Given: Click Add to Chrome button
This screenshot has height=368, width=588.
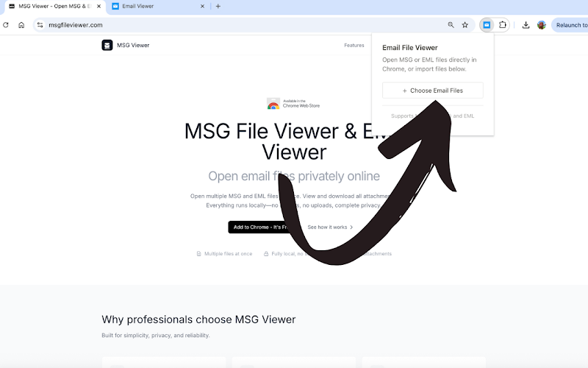Looking at the screenshot, I should [x=261, y=227].
